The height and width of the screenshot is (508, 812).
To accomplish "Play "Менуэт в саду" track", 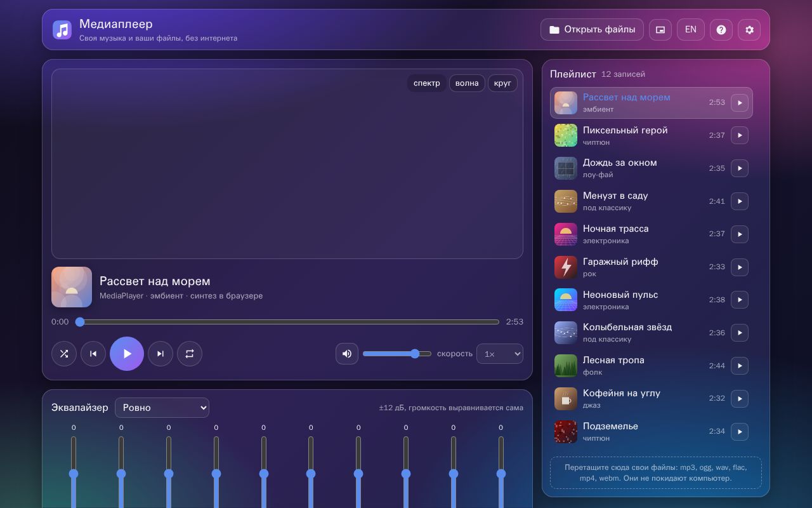I will 740,201.
